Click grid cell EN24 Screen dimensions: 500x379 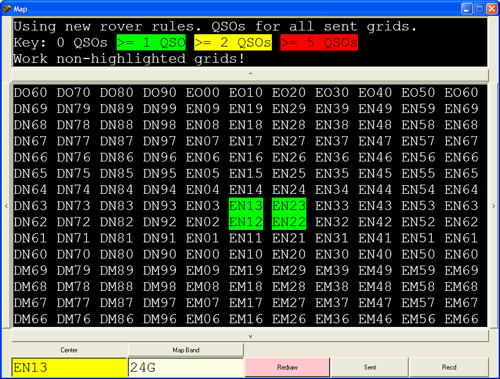click(x=289, y=190)
